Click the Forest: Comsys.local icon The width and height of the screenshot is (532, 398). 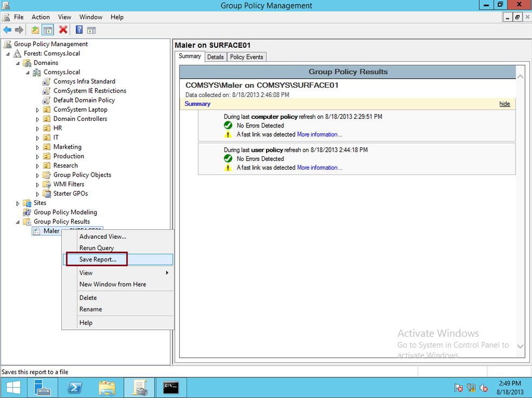point(17,54)
